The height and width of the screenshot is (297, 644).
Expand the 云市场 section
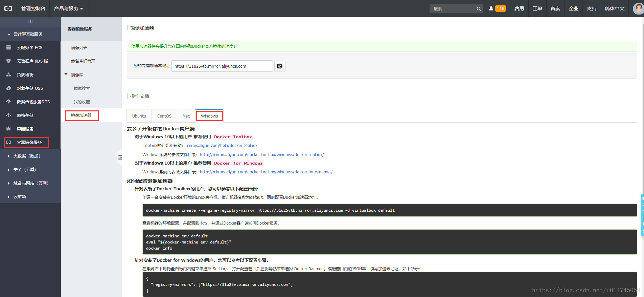pyautogui.click(x=30, y=196)
